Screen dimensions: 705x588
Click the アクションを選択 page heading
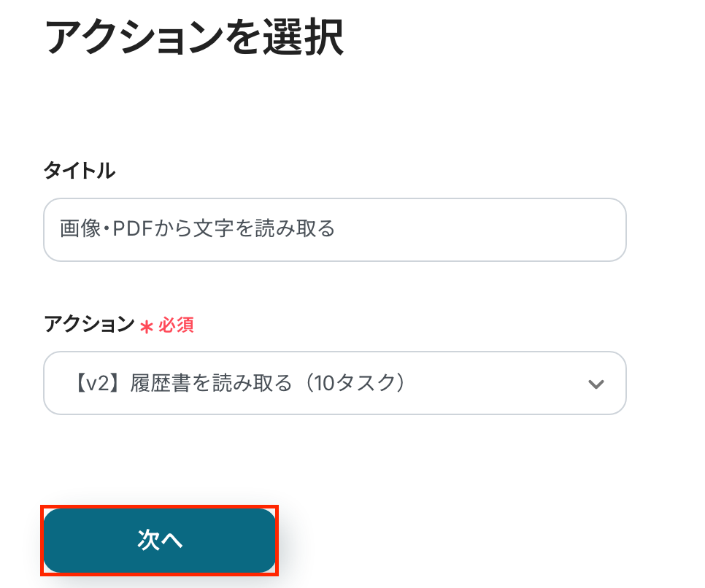194,38
